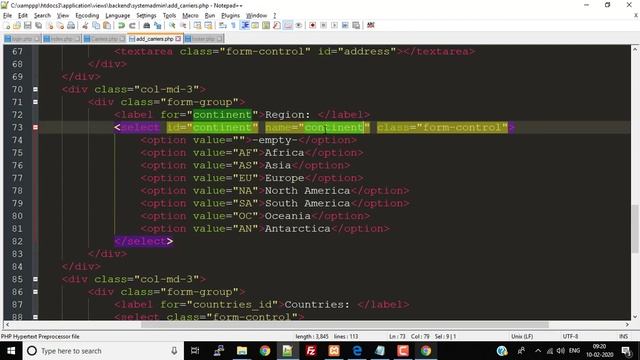Screen dimensions: 640x360
Task: Collapse the select block on line 73
Action: [x=36, y=127]
